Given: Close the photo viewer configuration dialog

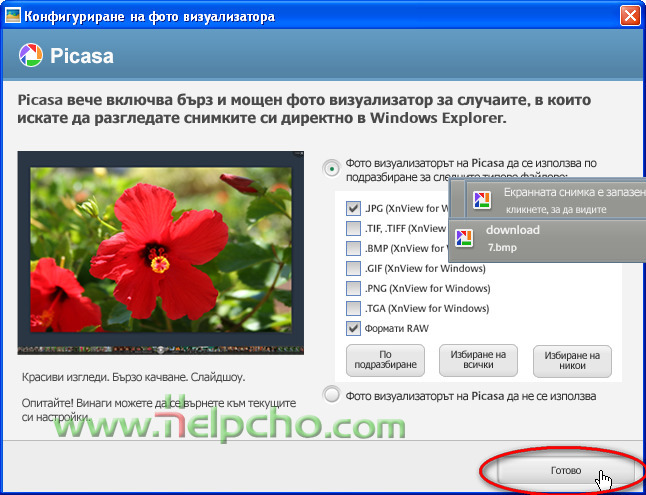Looking at the screenshot, I should (630, 16).
